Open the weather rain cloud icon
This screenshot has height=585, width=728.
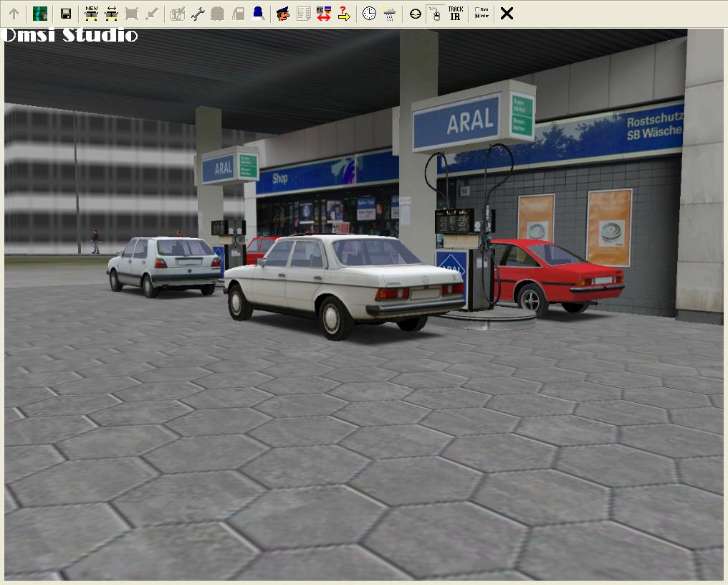389,14
